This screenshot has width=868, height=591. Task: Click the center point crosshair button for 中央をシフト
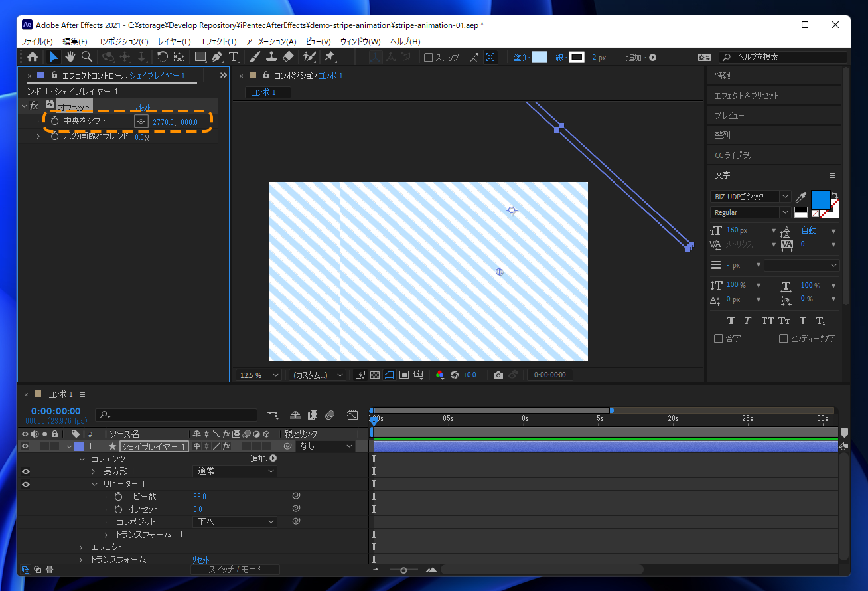click(141, 122)
